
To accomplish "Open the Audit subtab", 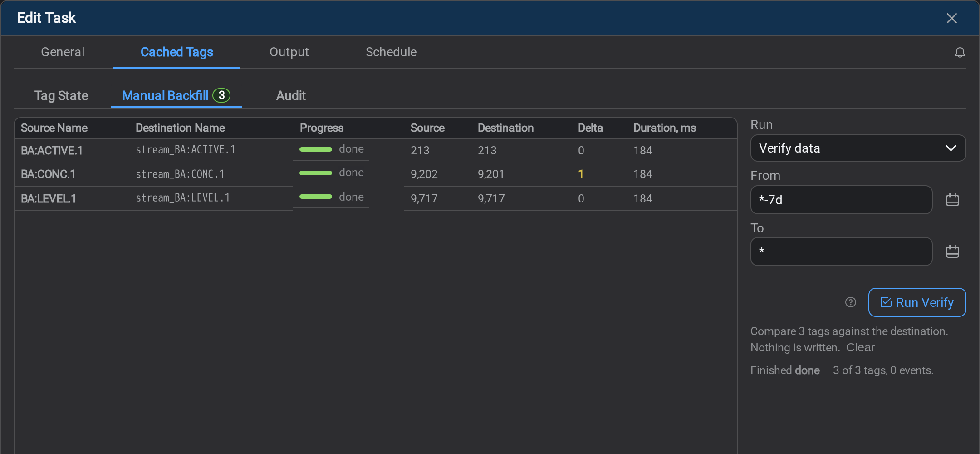I will coord(291,96).
